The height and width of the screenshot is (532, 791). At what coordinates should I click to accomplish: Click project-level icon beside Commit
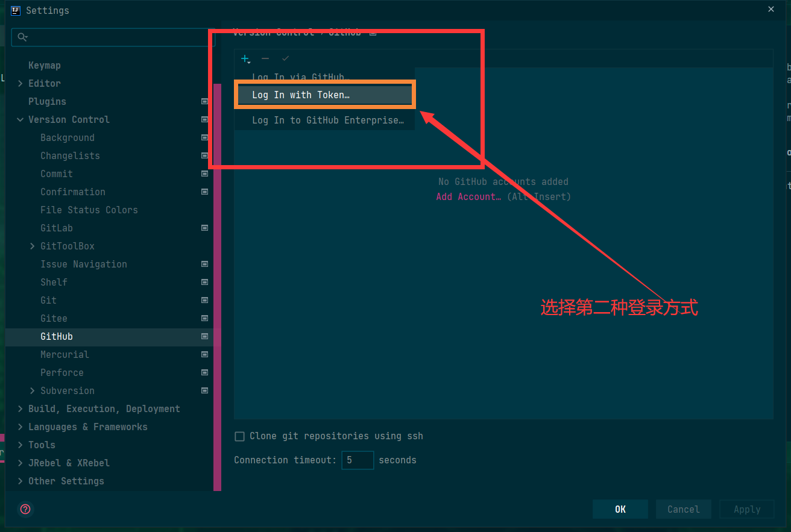[x=205, y=174]
